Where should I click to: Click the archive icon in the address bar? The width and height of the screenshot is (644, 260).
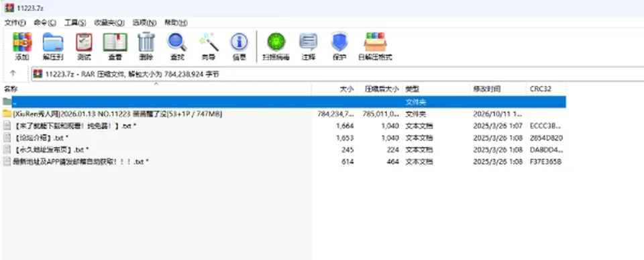point(38,74)
